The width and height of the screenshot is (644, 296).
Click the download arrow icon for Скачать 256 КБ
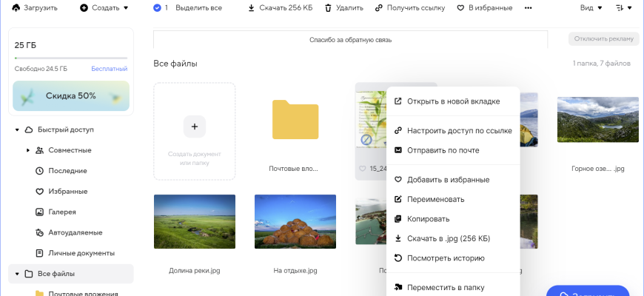pyautogui.click(x=252, y=8)
